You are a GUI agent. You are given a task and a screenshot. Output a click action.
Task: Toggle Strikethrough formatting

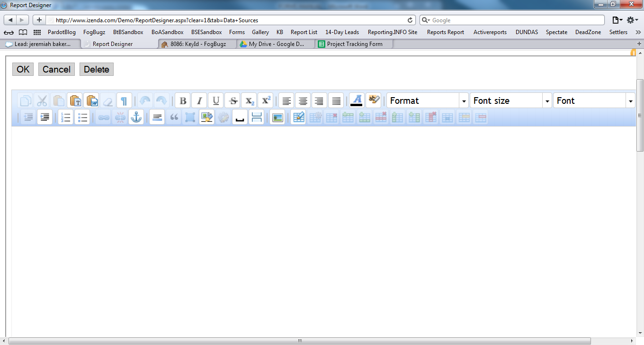(233, 100)
